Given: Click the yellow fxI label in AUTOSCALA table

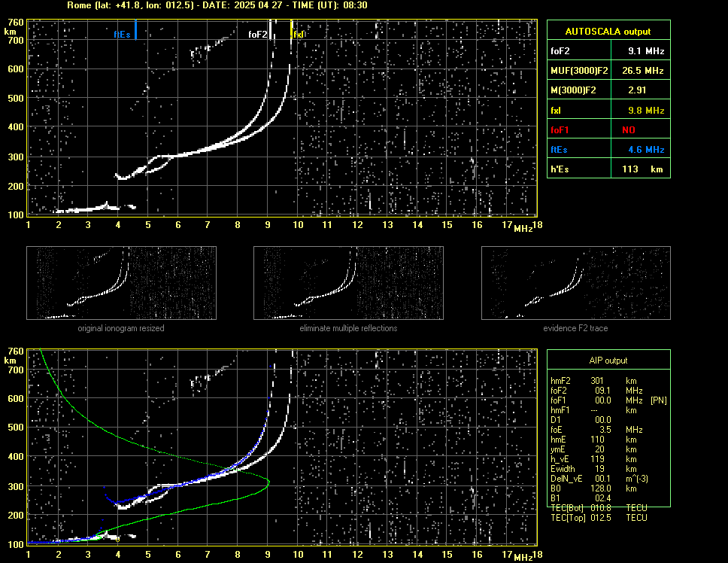Looking at the screenshot, I should [556, 111].
